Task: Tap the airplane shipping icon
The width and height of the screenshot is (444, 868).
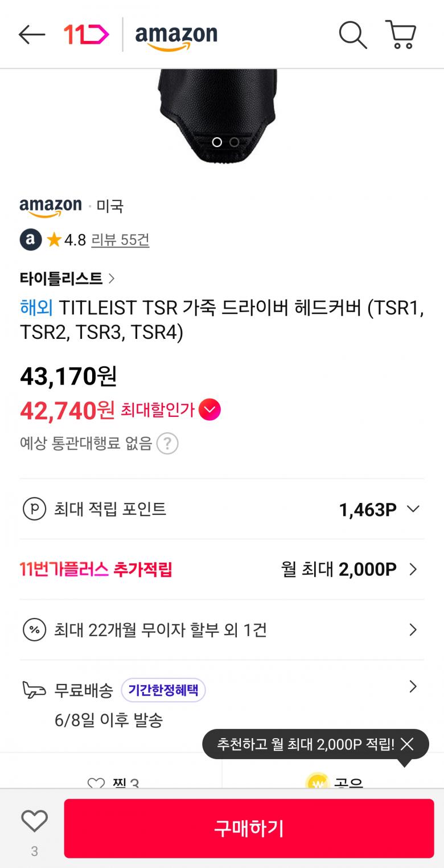Action: point(34,690)
